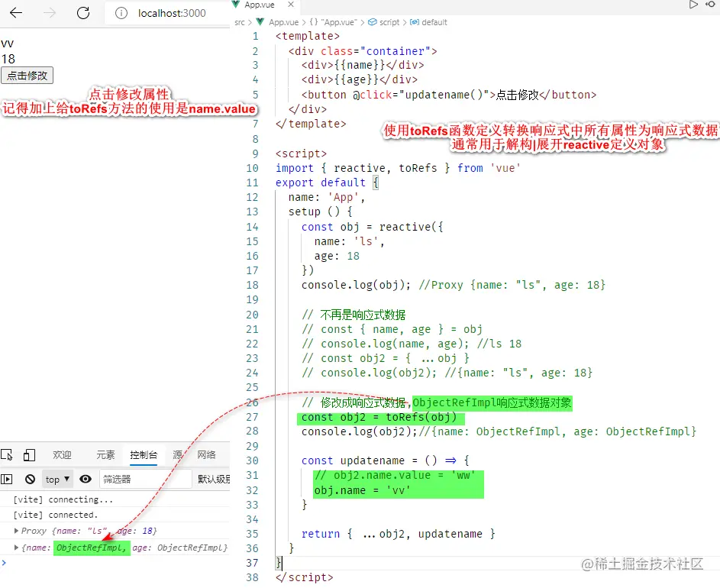Toggle device emulation in DevTools
Screen dimensions: 720x588
(29, 455)
